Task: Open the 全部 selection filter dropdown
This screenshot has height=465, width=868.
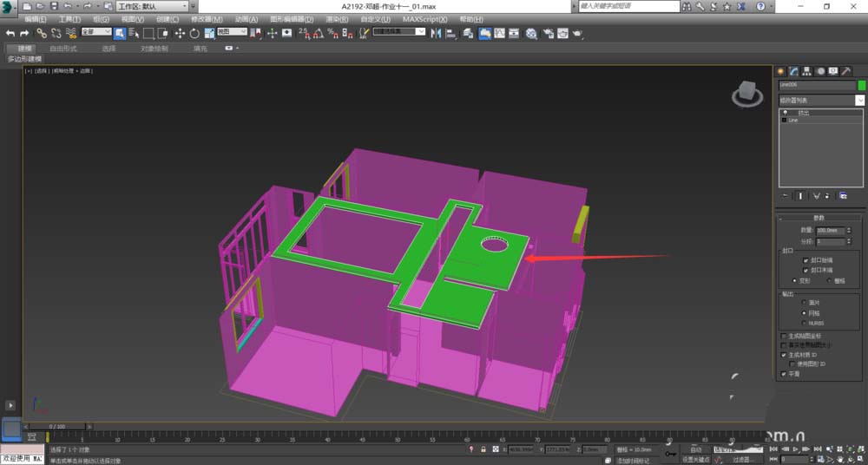Action: (x=96, y=32)
